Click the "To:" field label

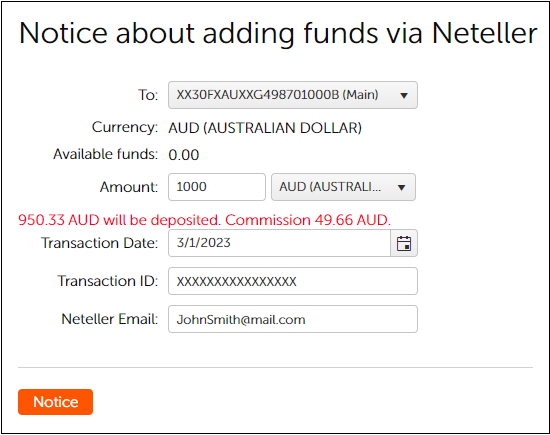tap(148, 95)
